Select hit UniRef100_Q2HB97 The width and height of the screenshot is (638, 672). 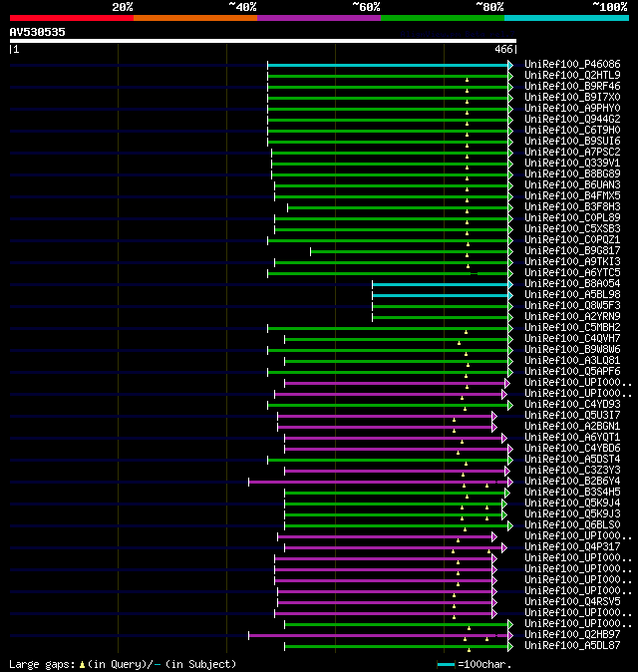tap(572, 635)
